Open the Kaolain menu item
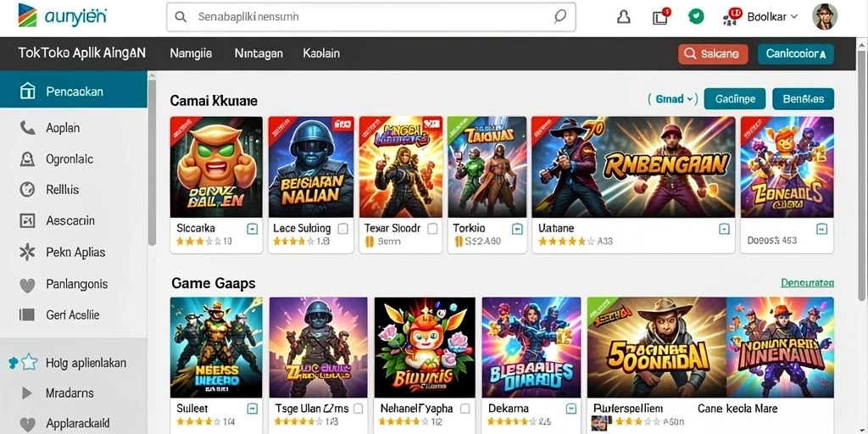 (321, 53)
